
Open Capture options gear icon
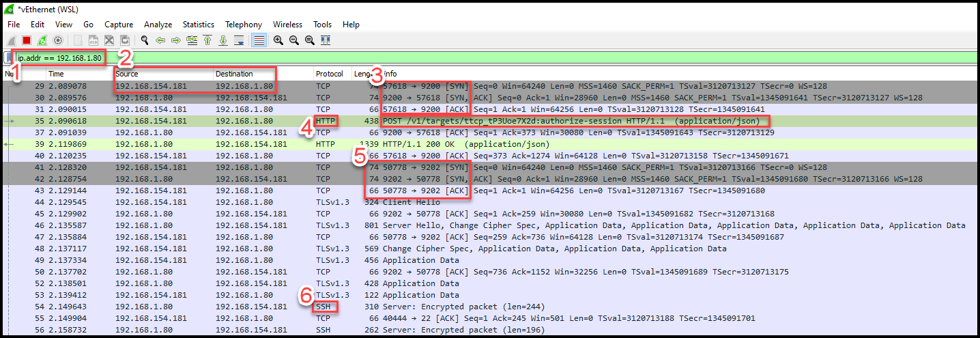tap(58, 40)
